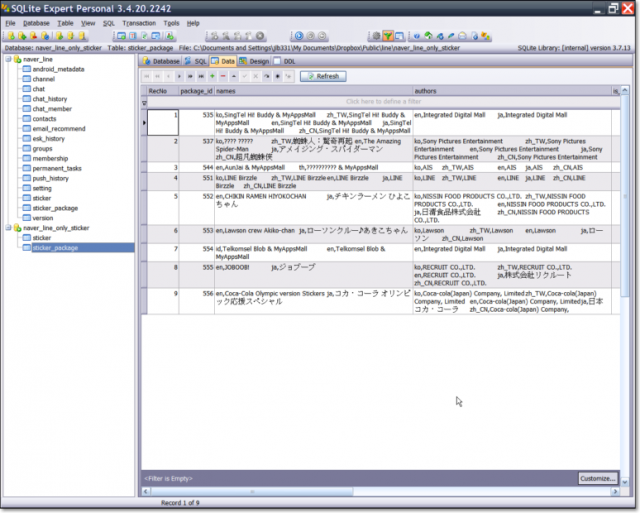The image size is (640, 513).
Task: Click the Delete Table icon with red T
Action: pos(133,36)
